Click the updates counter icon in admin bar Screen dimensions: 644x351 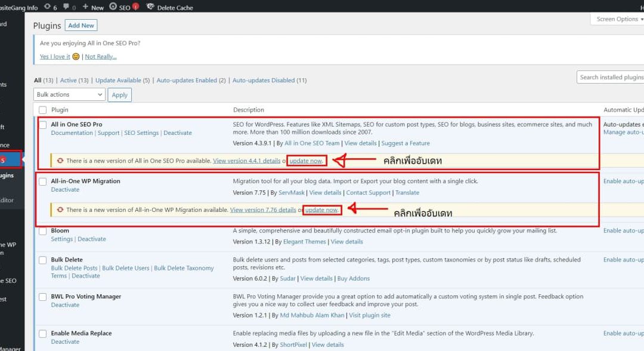point(47,7)
